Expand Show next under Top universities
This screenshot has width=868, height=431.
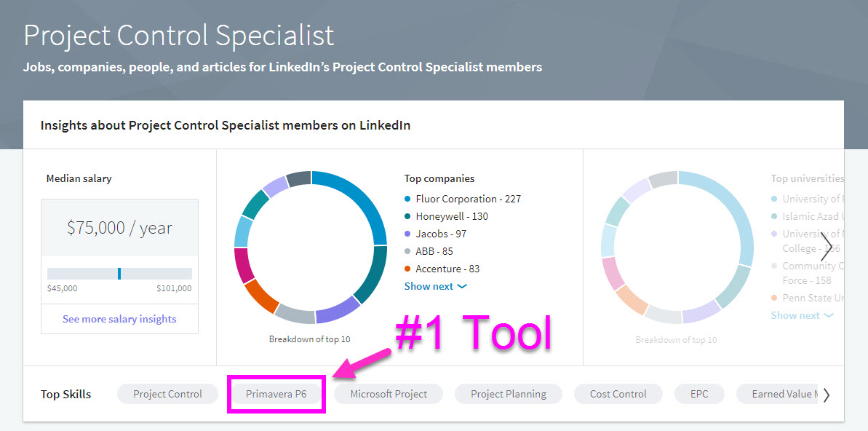(x=802, y=315)
